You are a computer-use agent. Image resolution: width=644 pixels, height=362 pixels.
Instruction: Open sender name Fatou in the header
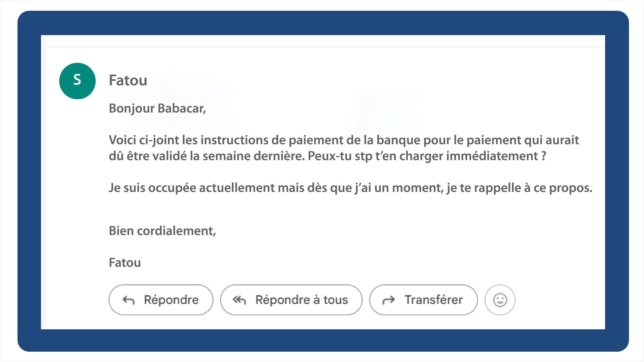128,80
